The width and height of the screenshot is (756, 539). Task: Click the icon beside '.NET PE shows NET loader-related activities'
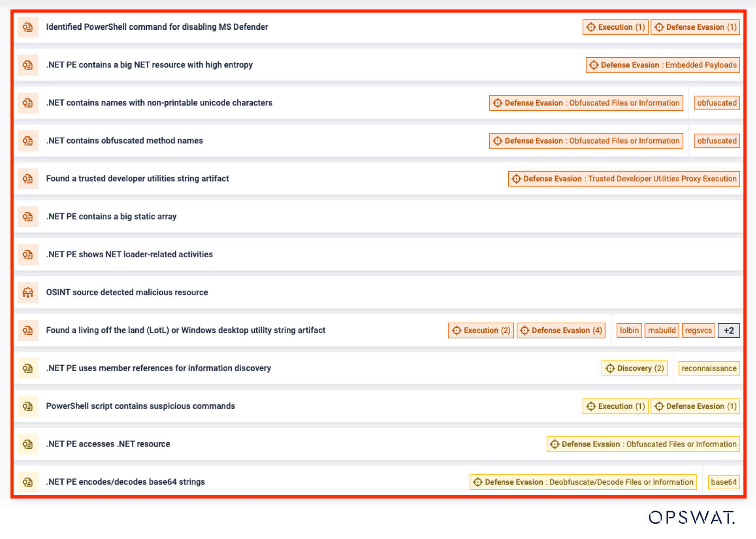[x=28, y=254]
